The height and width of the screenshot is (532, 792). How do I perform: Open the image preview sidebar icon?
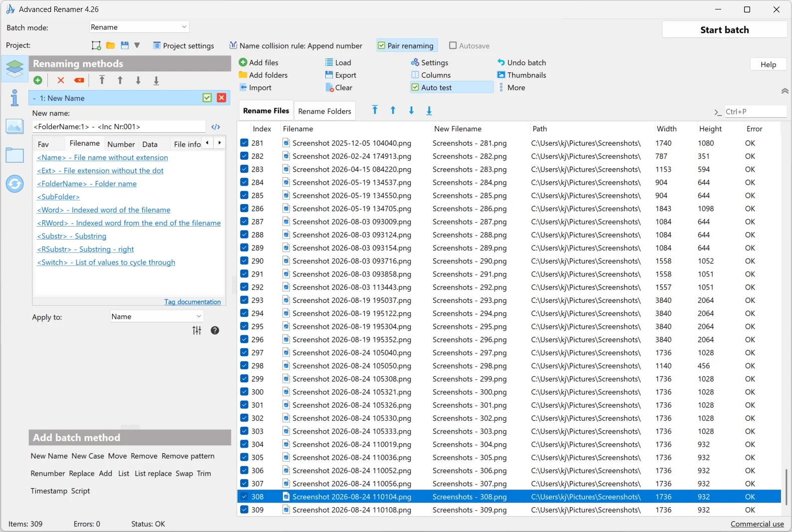tap(14, 127)
